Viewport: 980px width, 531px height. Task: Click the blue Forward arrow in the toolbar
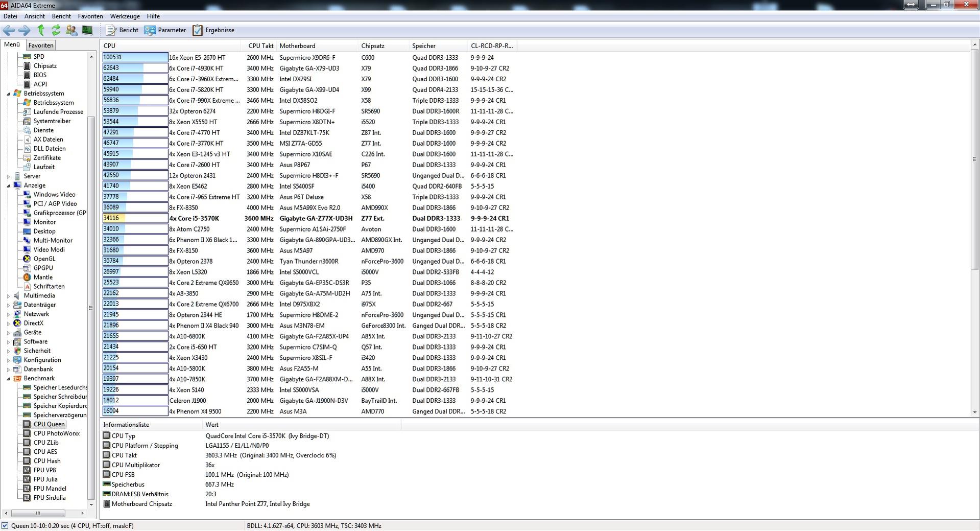tap(24, 30)
